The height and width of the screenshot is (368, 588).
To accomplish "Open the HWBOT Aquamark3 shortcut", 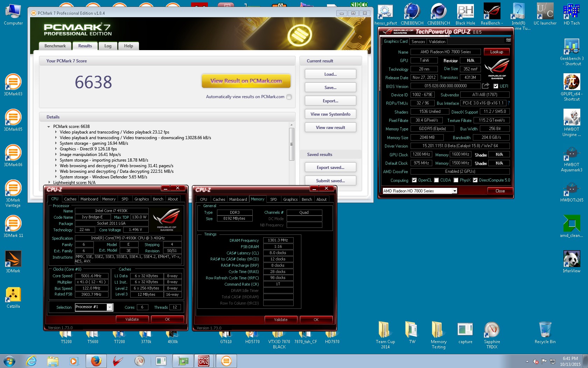I will [x=572, y=158].
